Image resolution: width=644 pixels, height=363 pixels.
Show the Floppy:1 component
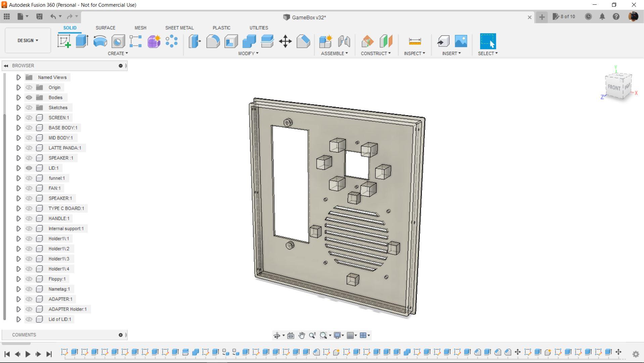29,279
